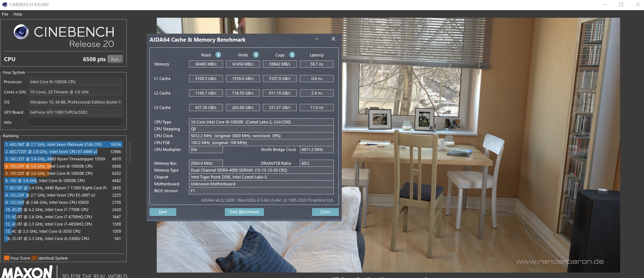Screen dimensions: 644x278
Task: Click the Identical System color swatch
Action: (34, 258)
